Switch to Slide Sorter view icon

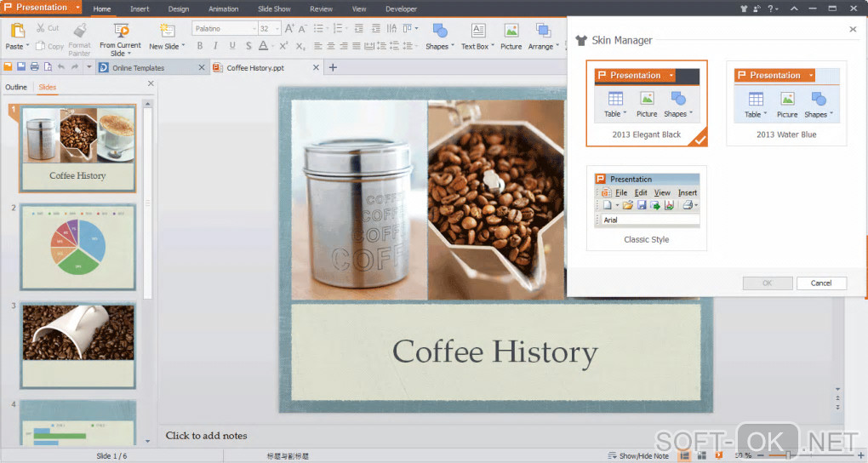[x=702, y=456]
